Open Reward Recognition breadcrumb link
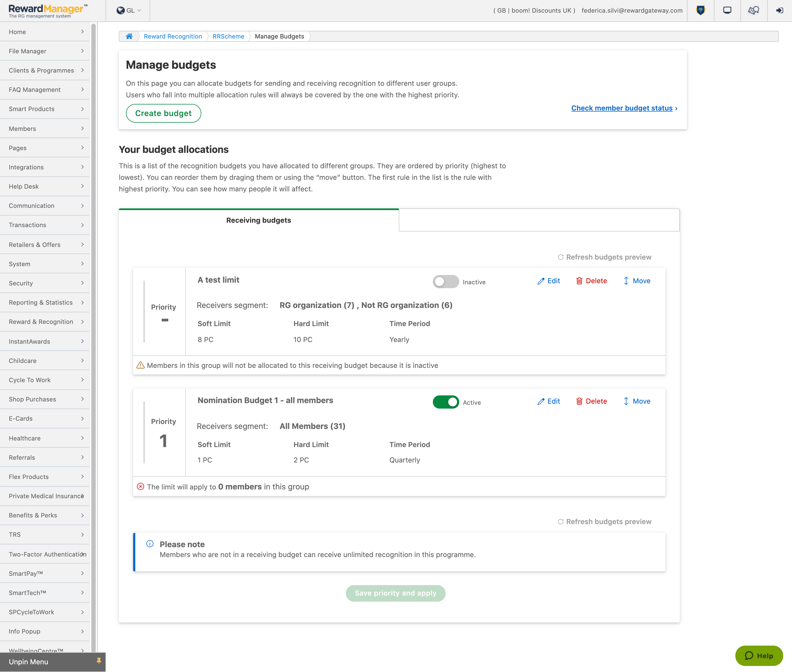 173,36
